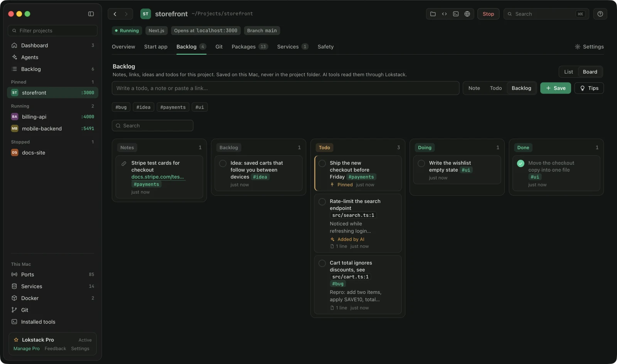Go back with the left chevron
This screenshot has height=364, width=617.
115,14
